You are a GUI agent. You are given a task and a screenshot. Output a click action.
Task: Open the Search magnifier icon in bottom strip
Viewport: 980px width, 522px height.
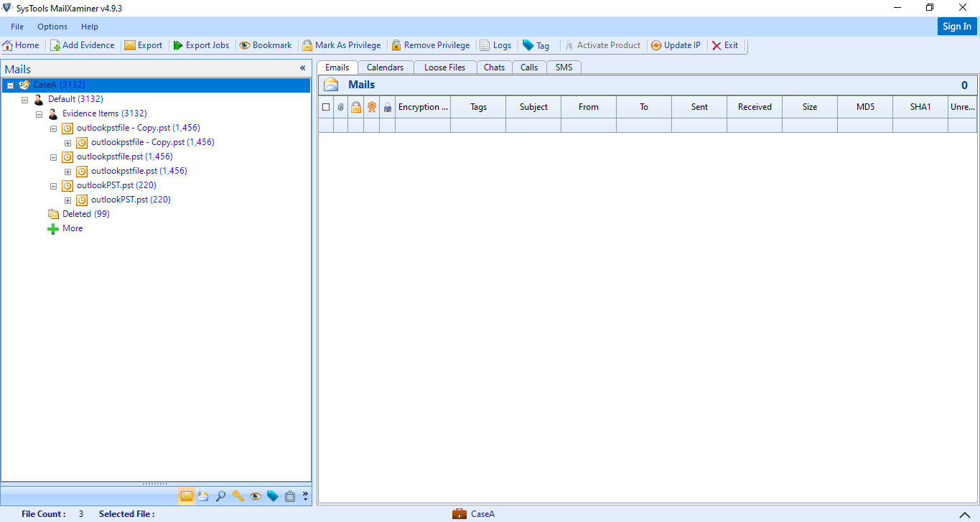220,496
